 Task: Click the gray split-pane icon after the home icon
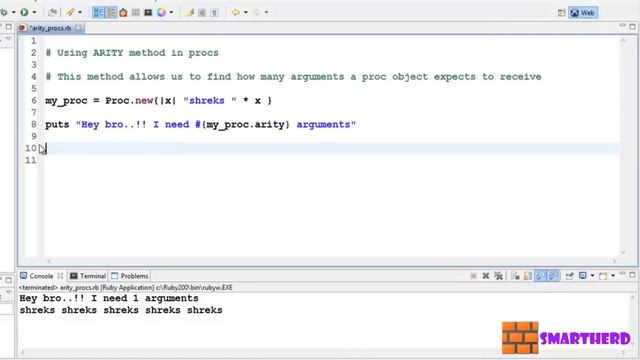(x=136, y=13)
